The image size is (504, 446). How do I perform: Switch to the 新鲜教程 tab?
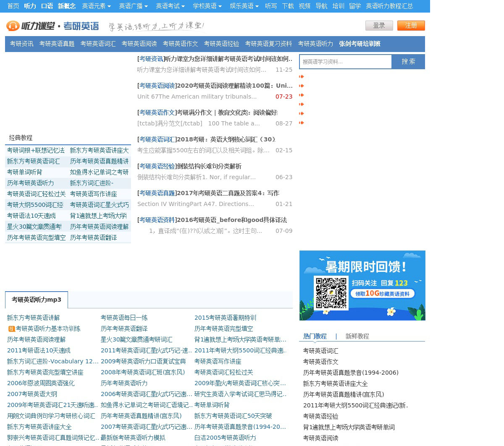357,336
